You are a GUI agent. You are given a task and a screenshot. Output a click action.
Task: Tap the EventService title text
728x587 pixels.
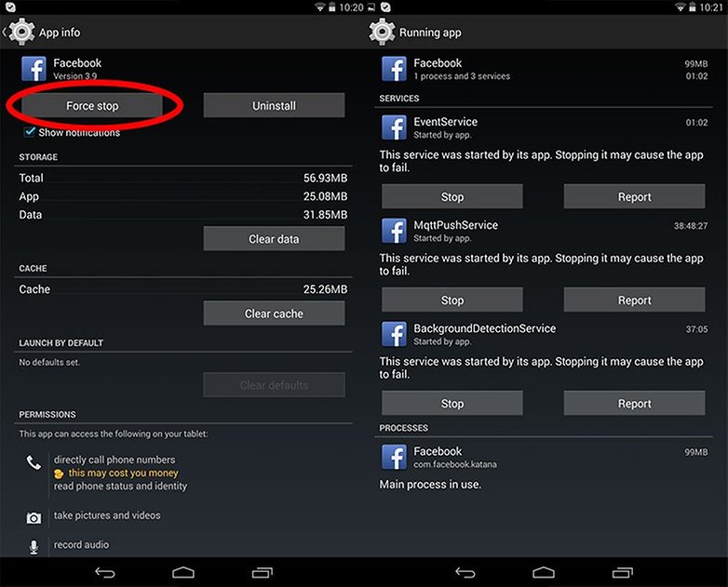(x=445, y=122)
